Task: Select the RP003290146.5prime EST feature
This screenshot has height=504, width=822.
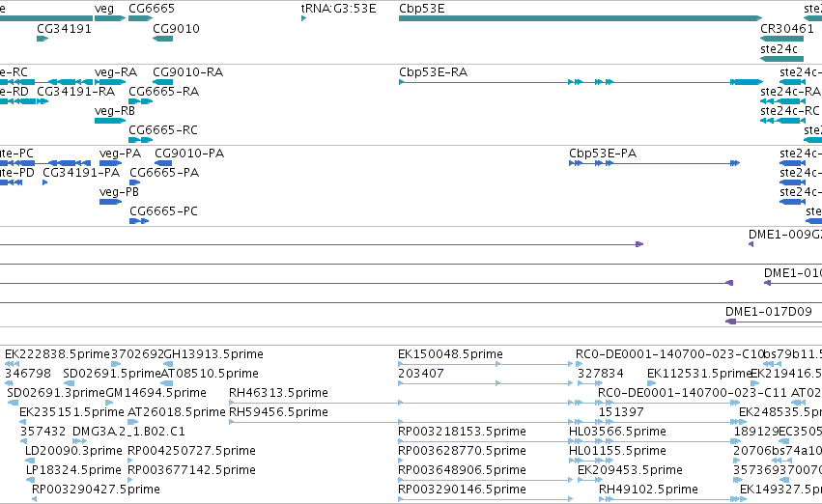Action: (486, 499)
